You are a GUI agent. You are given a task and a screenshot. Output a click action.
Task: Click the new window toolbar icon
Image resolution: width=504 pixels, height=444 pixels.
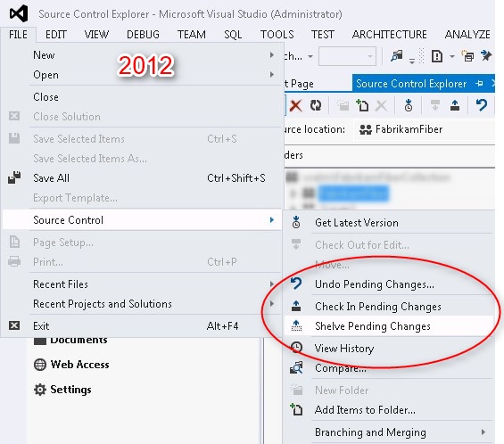coord(467,56)
